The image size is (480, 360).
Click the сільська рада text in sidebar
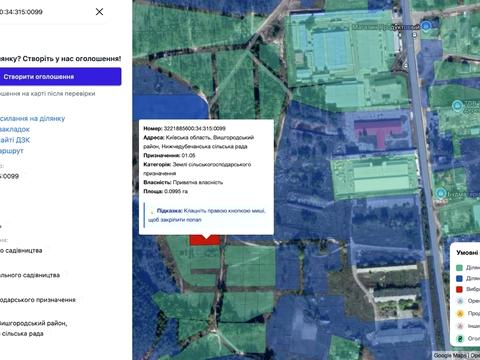pyautogui.click(x=22, y=334)
